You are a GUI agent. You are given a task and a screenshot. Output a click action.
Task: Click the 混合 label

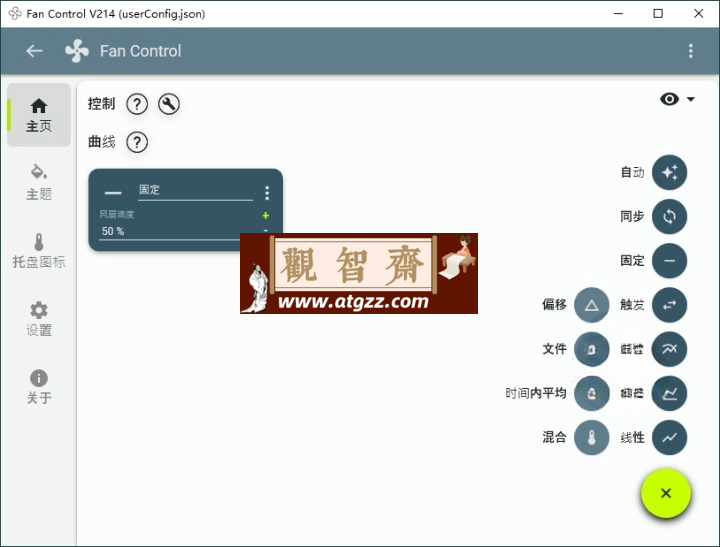[x=554, y=437]
